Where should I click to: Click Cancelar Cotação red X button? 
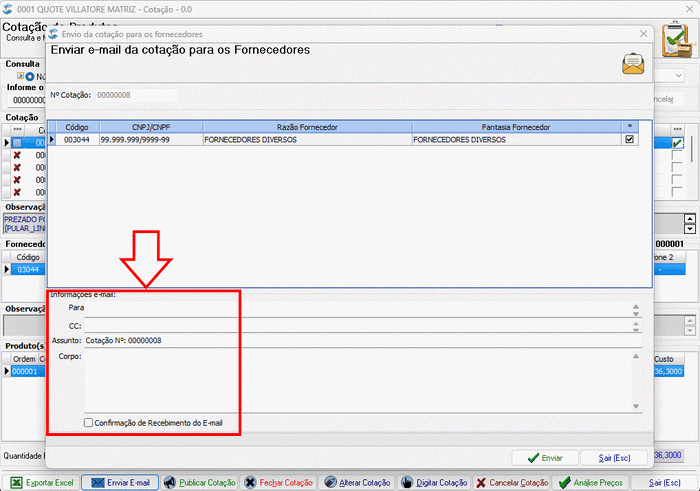512,483
